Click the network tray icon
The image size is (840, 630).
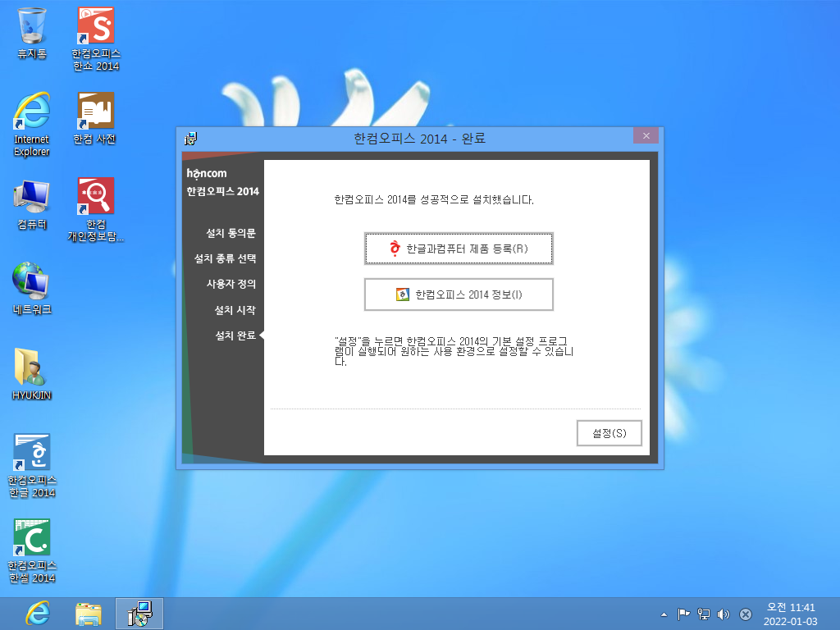click(x=703, y=614)
